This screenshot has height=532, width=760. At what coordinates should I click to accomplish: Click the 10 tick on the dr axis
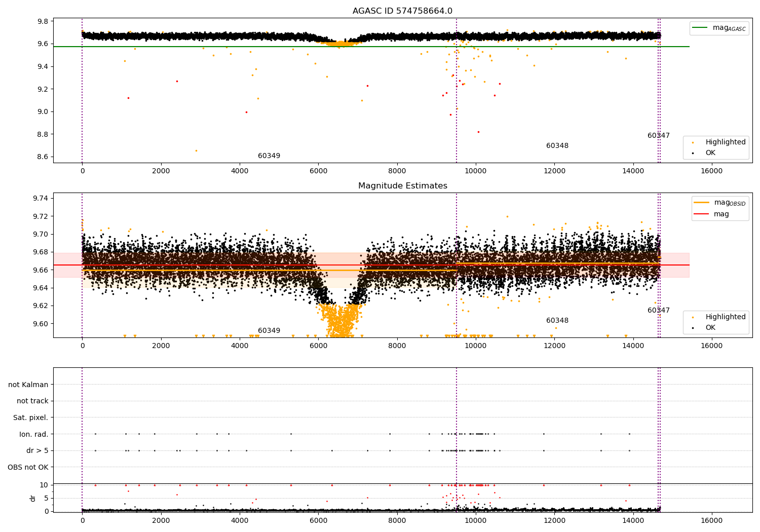44,485
